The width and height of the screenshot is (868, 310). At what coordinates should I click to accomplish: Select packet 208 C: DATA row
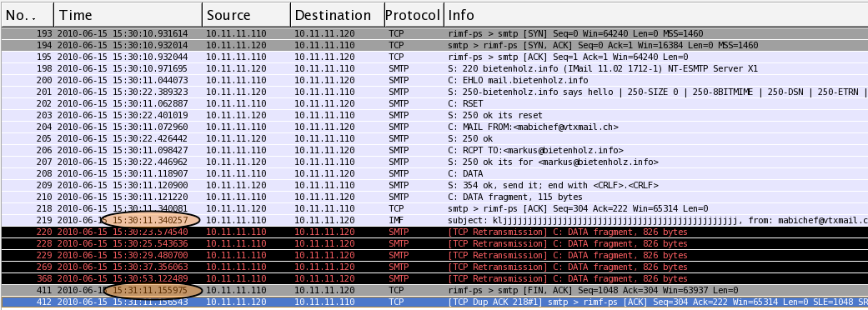434,173
